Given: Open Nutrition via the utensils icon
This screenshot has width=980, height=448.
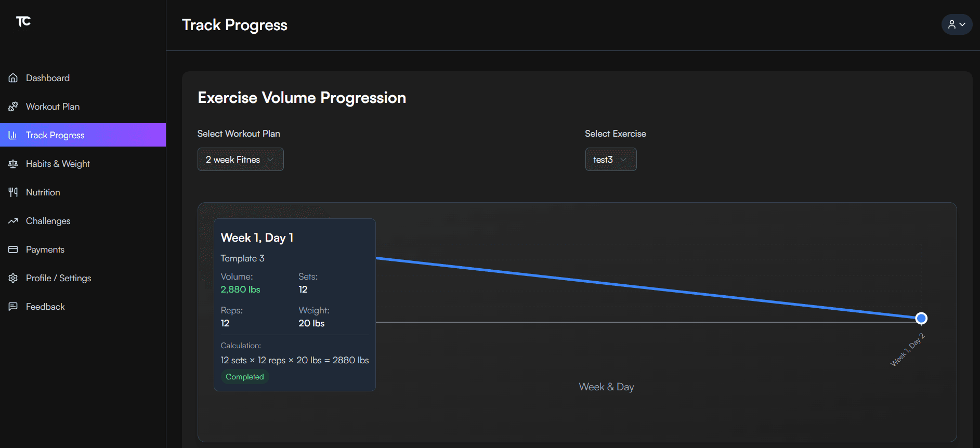Looking at the screenshot, I should point(13,192).
